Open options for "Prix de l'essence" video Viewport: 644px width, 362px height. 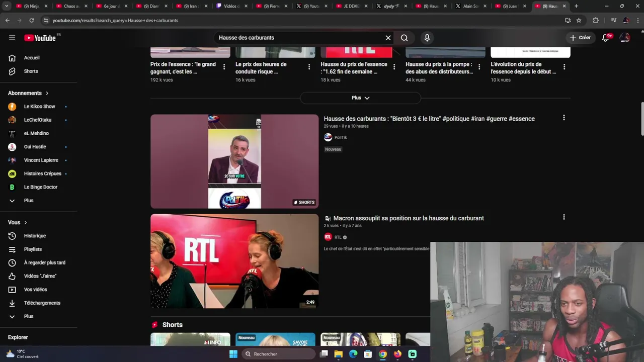(224, 67)
